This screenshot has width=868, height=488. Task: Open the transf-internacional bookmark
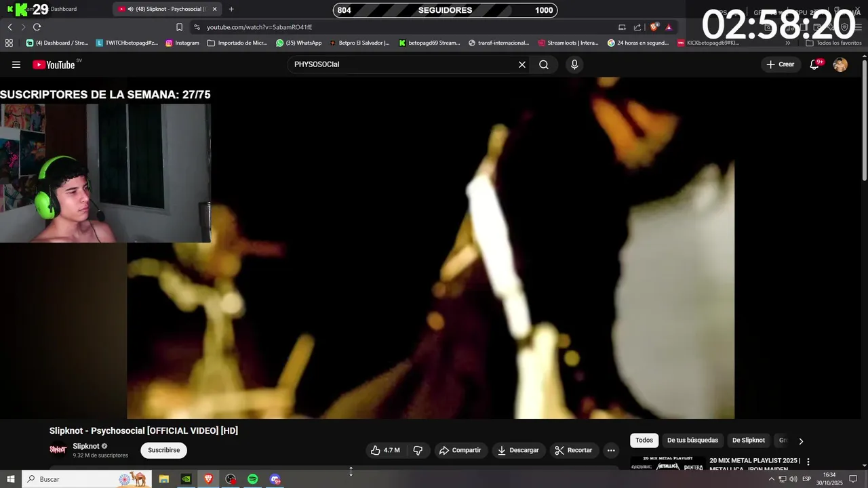498,43
